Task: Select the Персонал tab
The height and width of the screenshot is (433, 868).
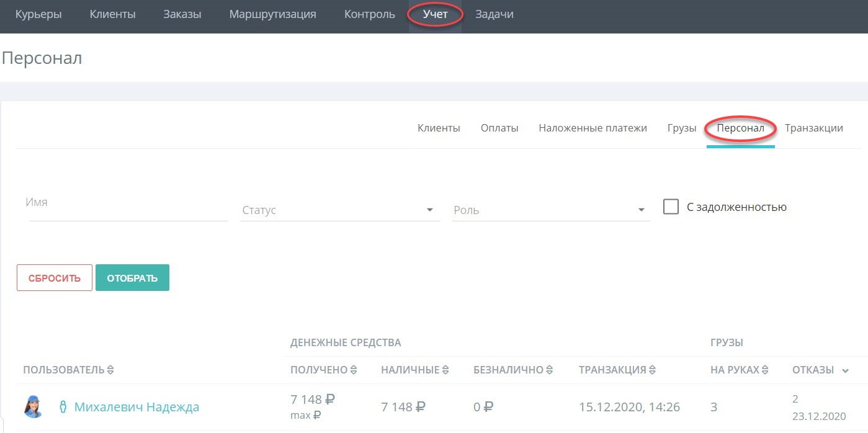Action: click(741, 128)
